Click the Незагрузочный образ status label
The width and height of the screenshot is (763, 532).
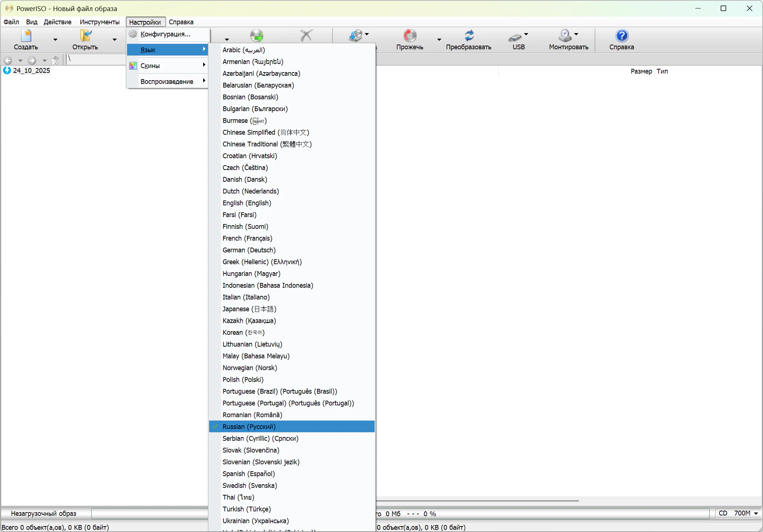(43, 513)
